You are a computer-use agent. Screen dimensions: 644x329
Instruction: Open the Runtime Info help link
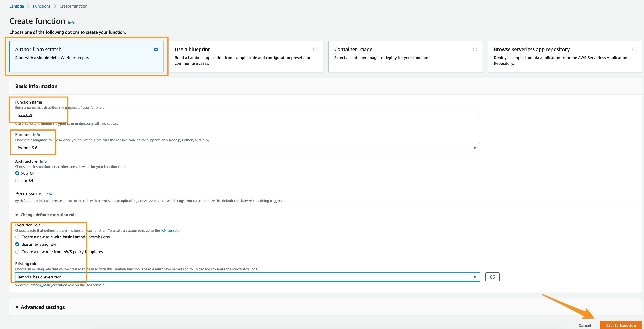pos(37,134)
